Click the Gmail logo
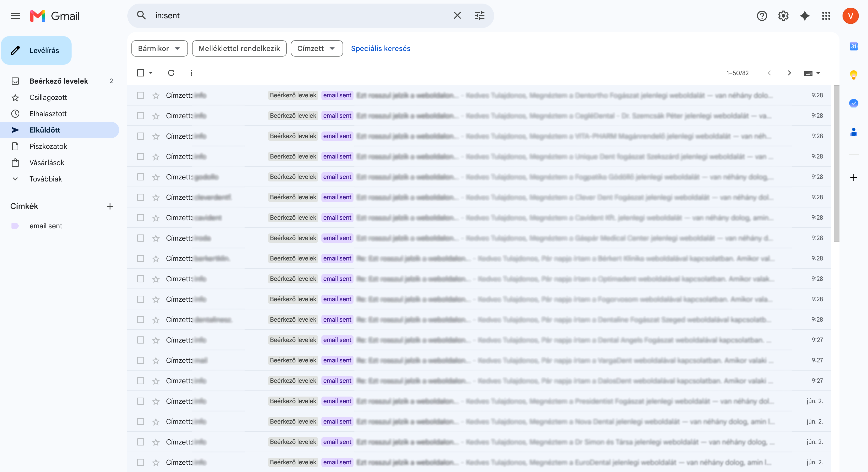Image resolution: width=868 pixels, height=472 pixels. coord(54,16)
